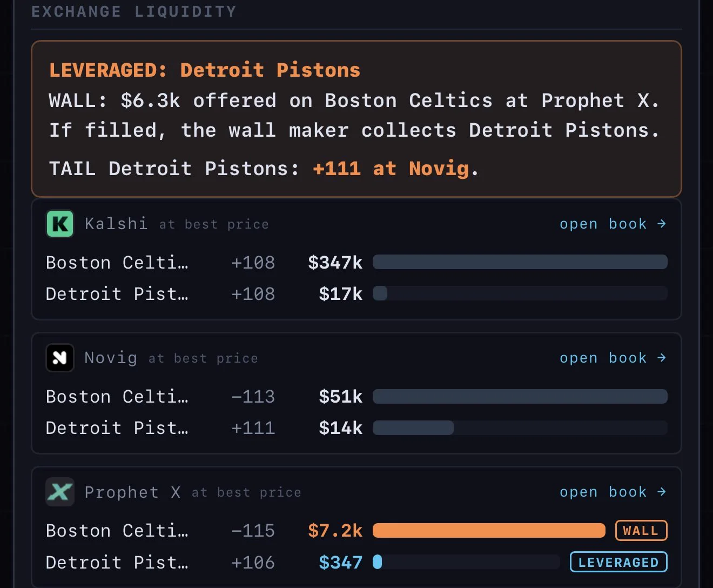
Task: Click the Kalshi Detroit Pistons +108 odds
Action: pos(253,294)
